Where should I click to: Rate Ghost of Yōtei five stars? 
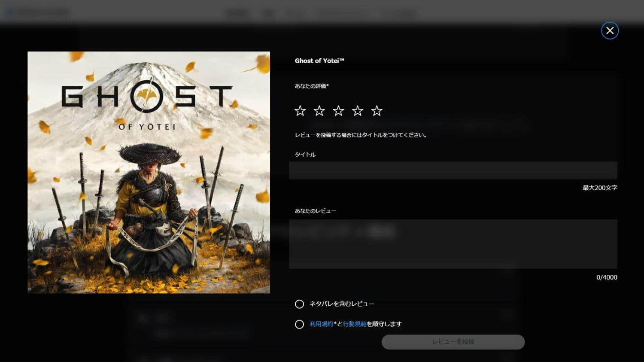tap(377, 111)
